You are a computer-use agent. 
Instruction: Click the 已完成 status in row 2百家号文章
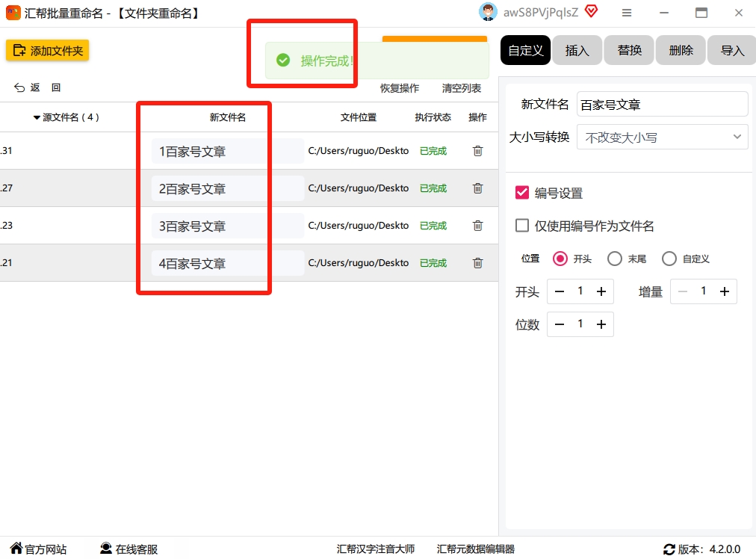(x=433, y=188)
